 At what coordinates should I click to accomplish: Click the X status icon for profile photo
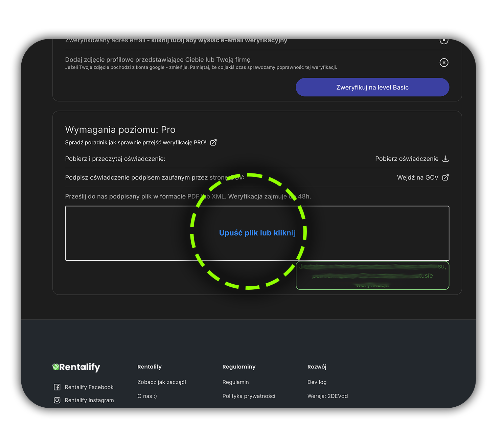click(444, 63)
